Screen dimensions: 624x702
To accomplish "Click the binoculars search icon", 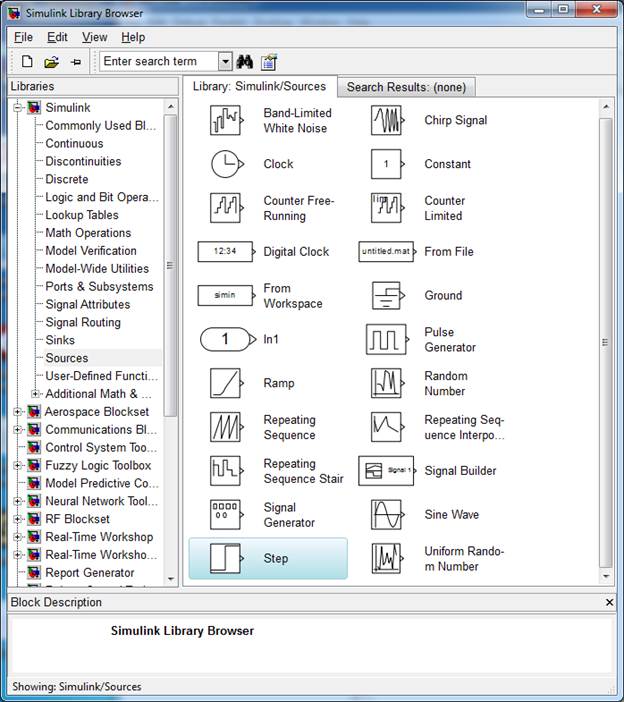I will [245, 62].
